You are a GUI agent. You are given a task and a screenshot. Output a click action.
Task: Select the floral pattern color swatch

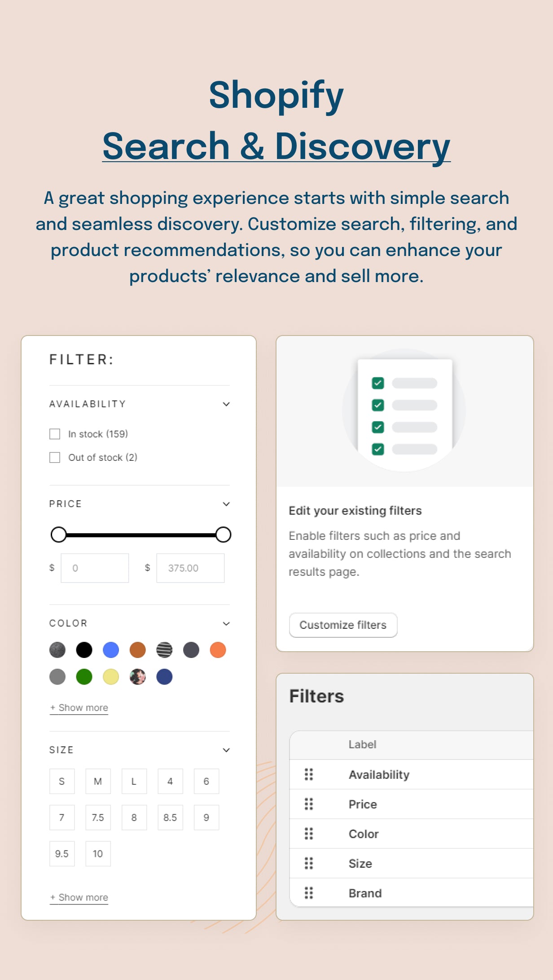click(x=138, y=677)
